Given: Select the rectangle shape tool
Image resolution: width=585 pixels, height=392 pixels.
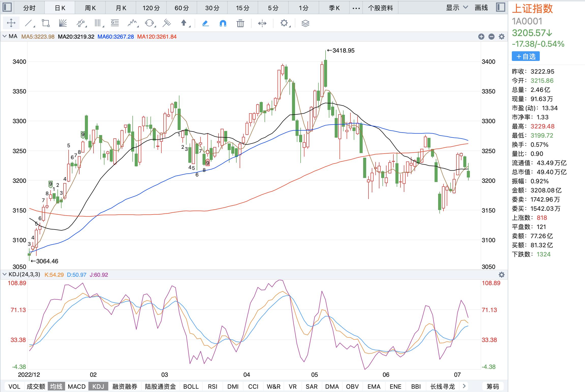Looking at the screenshot, I should (x=46, y=23).
